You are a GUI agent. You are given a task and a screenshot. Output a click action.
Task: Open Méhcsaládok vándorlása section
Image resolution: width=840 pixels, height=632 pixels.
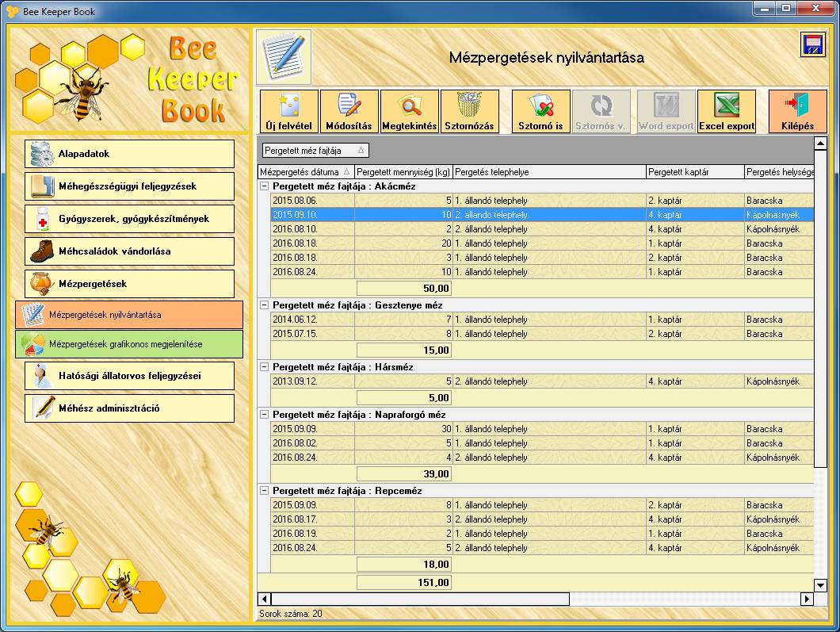click(x=128, y=251)
